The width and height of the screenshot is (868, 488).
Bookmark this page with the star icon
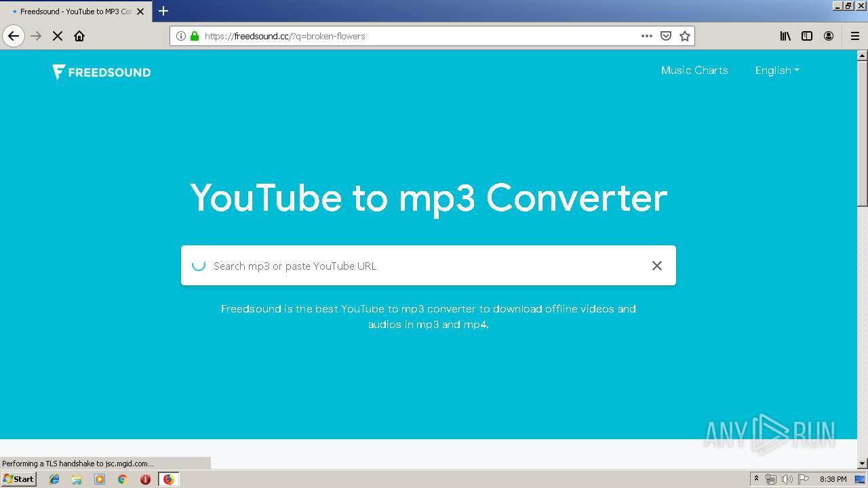pos(685,36)
